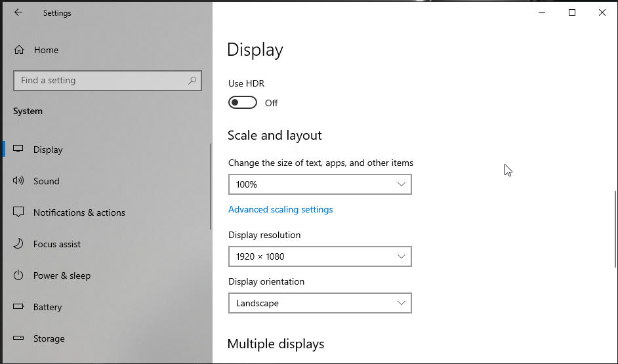Screen dimensions: 618x364
Task: Click the Notifications & actions icon
Action: click(19, 212)
